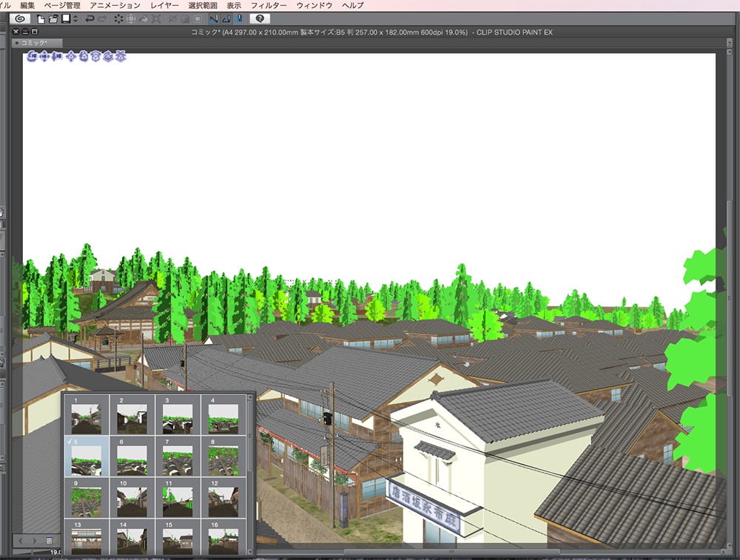The image size is (740, 560).
Task: Toggle the blue triangle button on the toolbar
Action: coord(227,18)
